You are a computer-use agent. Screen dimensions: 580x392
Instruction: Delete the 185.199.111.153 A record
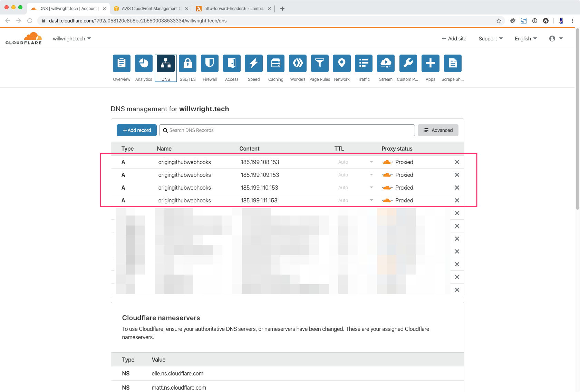[457, 200]
